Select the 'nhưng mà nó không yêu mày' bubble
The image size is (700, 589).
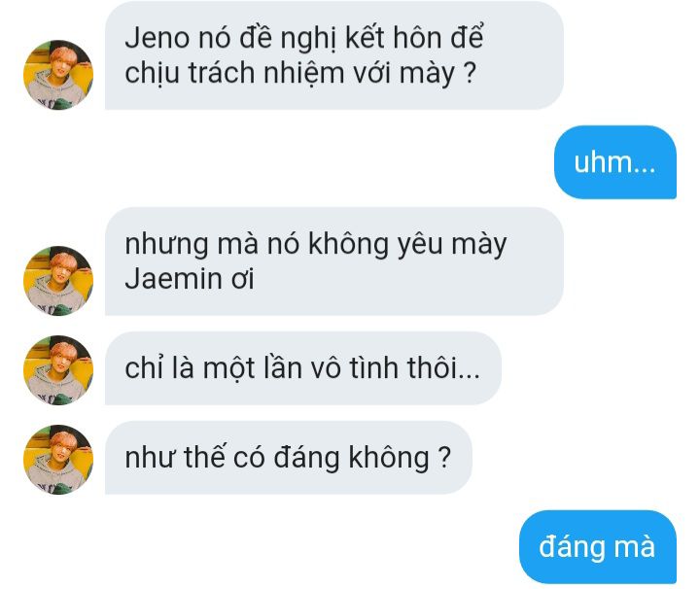pyautogui.click(x=333, y=261)
